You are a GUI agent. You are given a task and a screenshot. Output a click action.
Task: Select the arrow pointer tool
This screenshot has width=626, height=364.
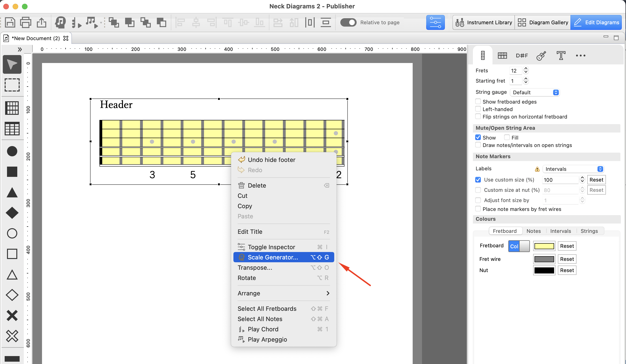pyautogui.click(x=12, y=64)
